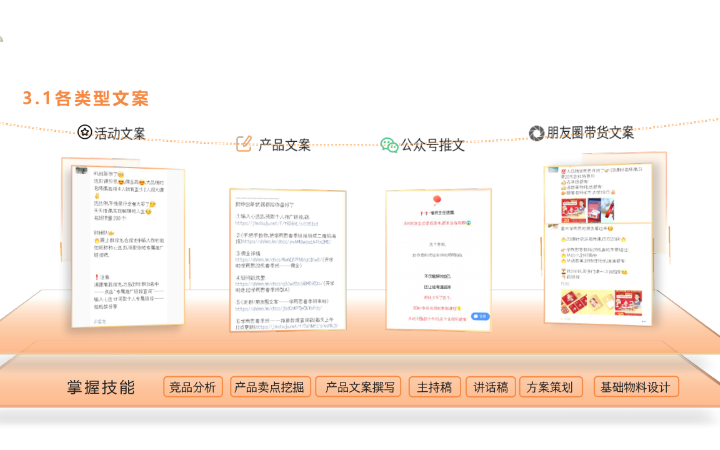The width and height of the screenshot is (720, 450).
Task: Click the star icon beside 活动文案
Action: (85, 133)
